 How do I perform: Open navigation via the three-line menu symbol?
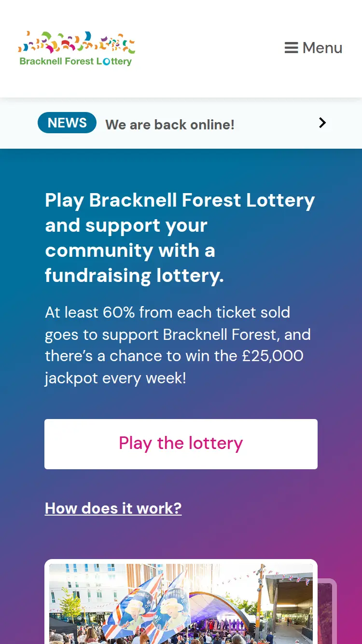(292, 47)
